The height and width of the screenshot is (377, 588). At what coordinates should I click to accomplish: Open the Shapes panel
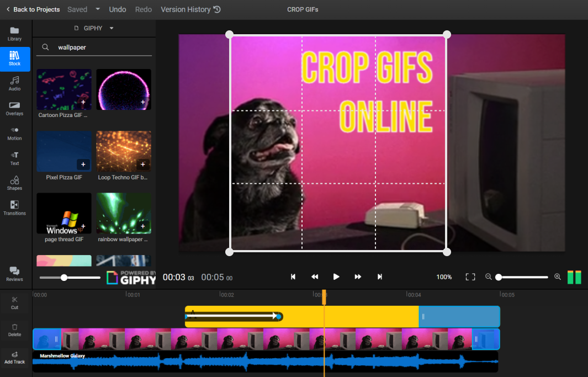point(14,183)
